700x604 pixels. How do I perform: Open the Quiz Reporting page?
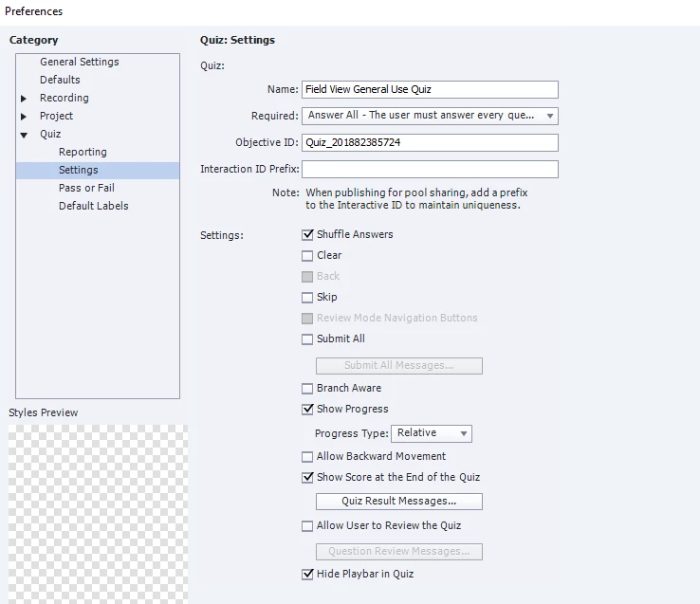(83, 152)
